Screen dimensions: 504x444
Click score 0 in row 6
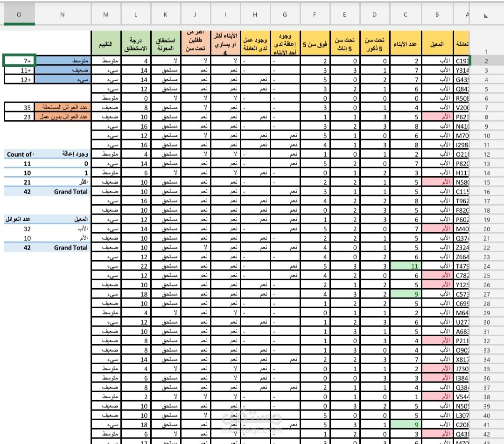(136, 98)
